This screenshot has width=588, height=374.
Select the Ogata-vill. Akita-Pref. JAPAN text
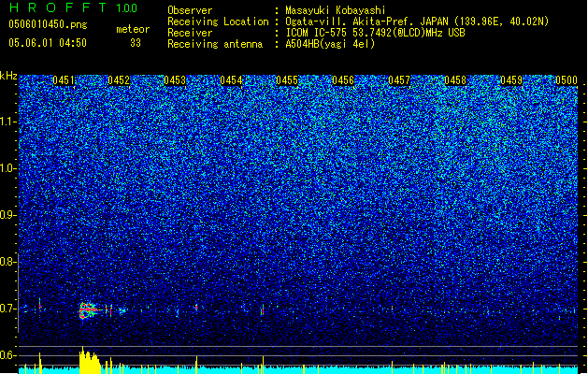coord(366,22)
